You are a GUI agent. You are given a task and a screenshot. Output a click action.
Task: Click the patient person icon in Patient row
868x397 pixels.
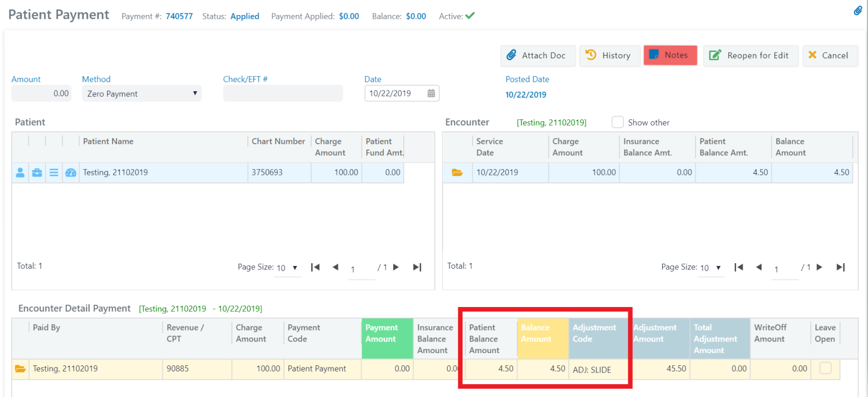click(20, 173)
